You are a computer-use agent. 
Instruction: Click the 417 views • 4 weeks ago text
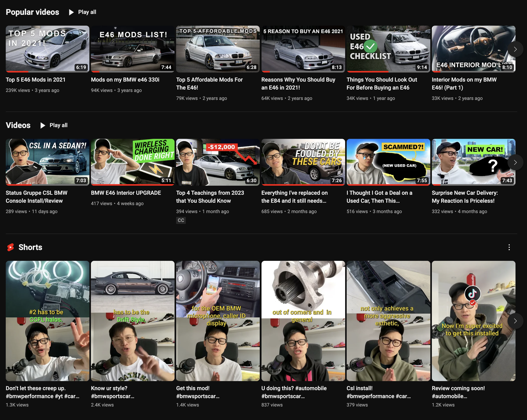coord(117,203)
